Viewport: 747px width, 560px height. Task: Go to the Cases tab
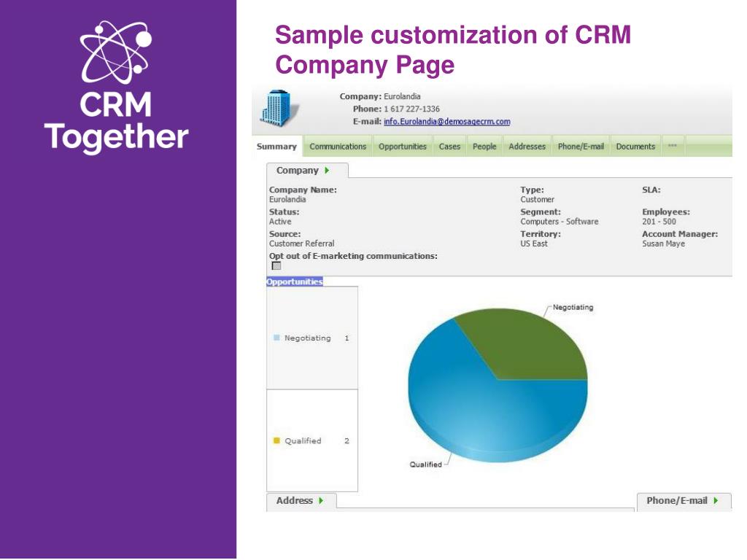point(449,146)
